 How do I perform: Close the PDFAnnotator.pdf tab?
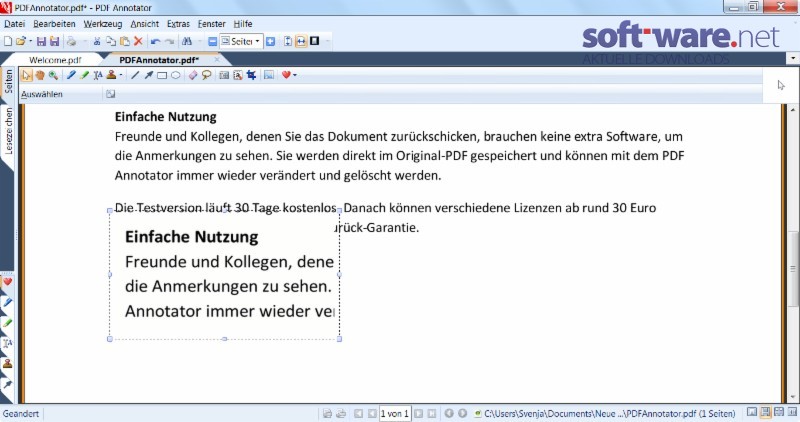coord(217,60)
